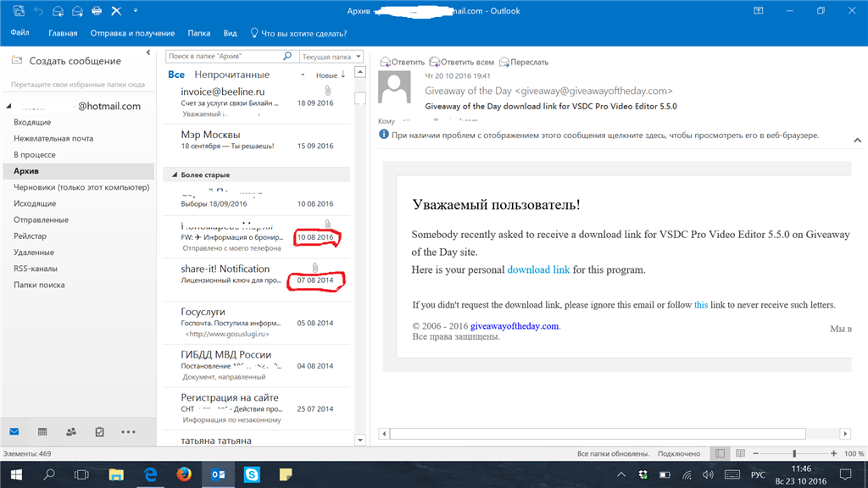Viewport: 868px width, 488px height.
Task: Click Ответить in reading pane
Action: 403,62
